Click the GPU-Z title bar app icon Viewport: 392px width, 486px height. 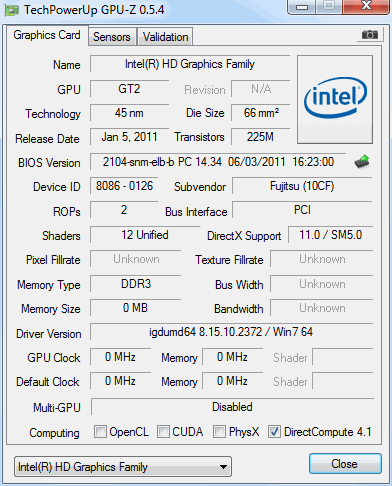pos(11,10)
